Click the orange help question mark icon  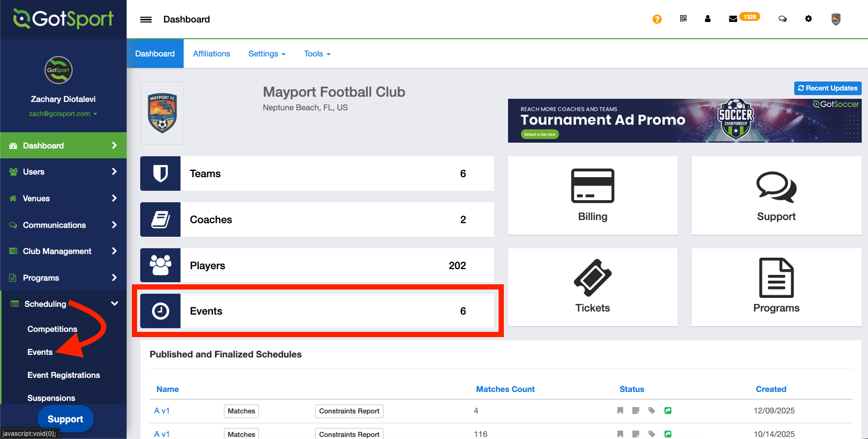click(657, 19)
